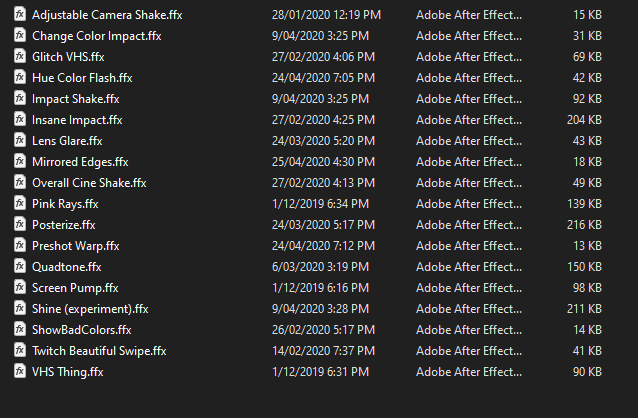Click the Lens Glare.ffx file icon
638x418 pixels.
pyautogui.click(x=19, y=141)
